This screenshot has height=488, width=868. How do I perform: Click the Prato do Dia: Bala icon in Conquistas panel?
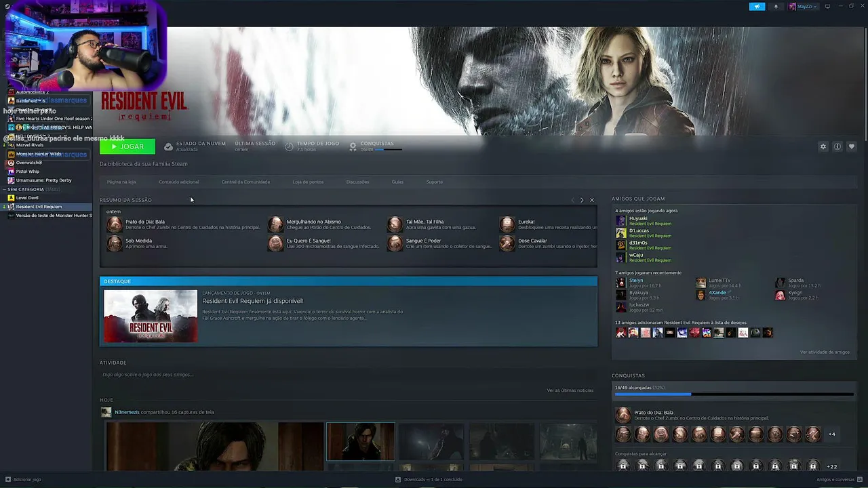tap(623, 415)
